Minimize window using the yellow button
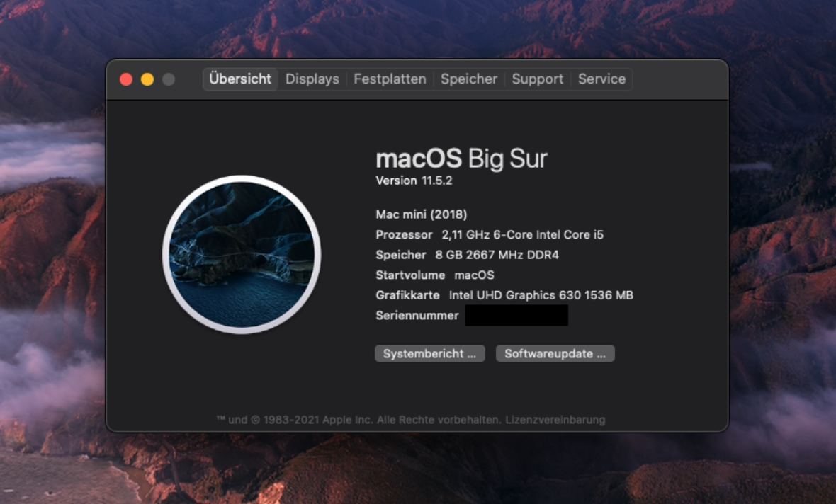 point(147,79)
